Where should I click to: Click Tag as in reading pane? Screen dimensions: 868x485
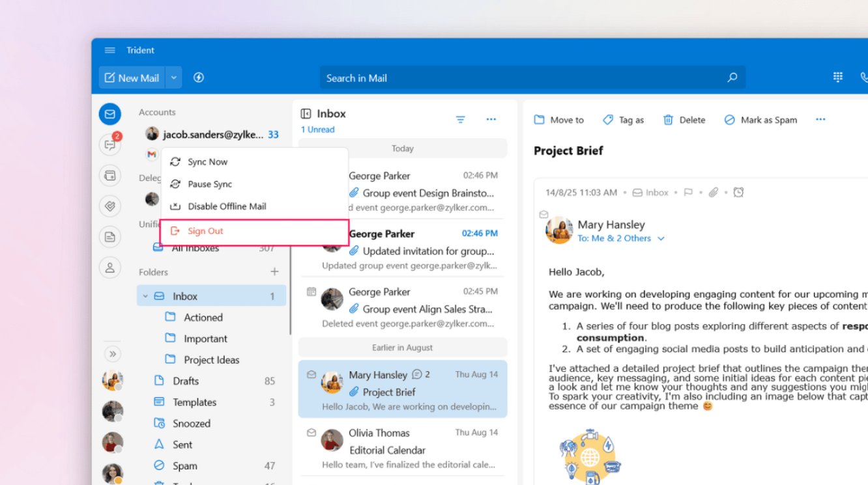tap(623, 120)
